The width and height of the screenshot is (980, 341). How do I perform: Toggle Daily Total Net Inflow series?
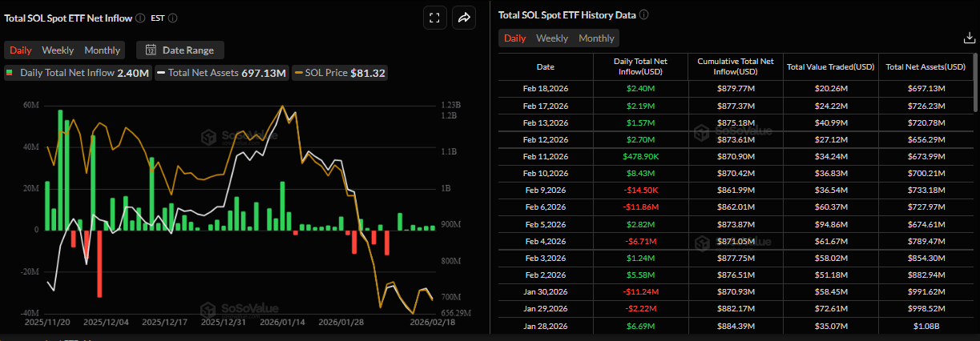point(77,73)
